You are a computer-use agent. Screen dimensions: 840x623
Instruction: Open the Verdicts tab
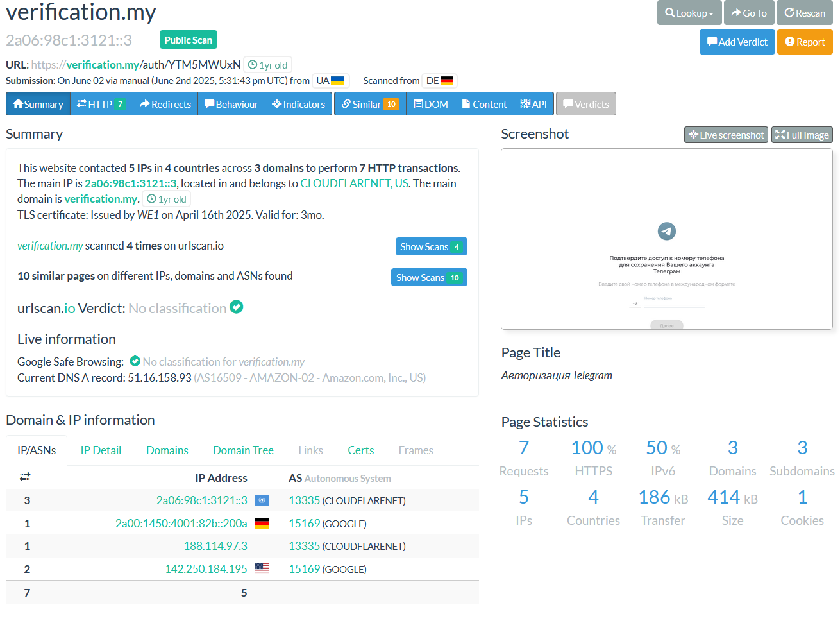[x=586, y=104]
